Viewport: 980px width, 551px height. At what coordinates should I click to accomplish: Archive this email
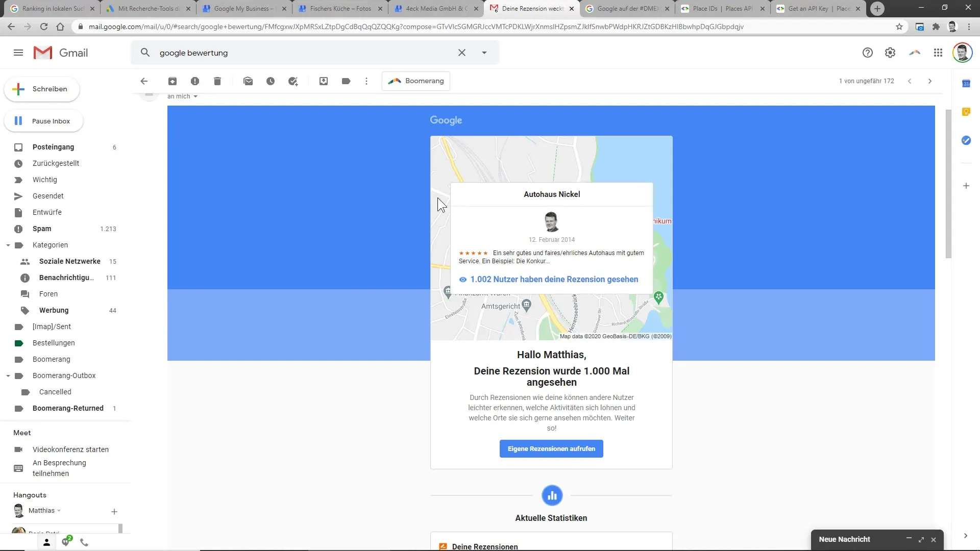[173, 81]
